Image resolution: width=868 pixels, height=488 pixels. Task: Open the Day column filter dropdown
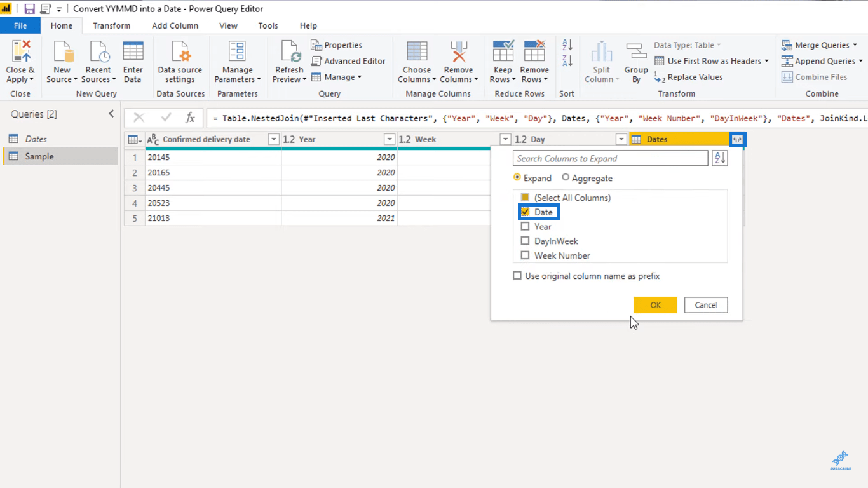621,139
